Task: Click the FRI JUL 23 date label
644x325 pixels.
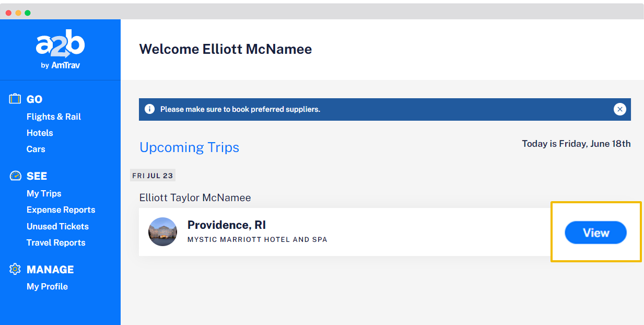Action: point(153,176)
